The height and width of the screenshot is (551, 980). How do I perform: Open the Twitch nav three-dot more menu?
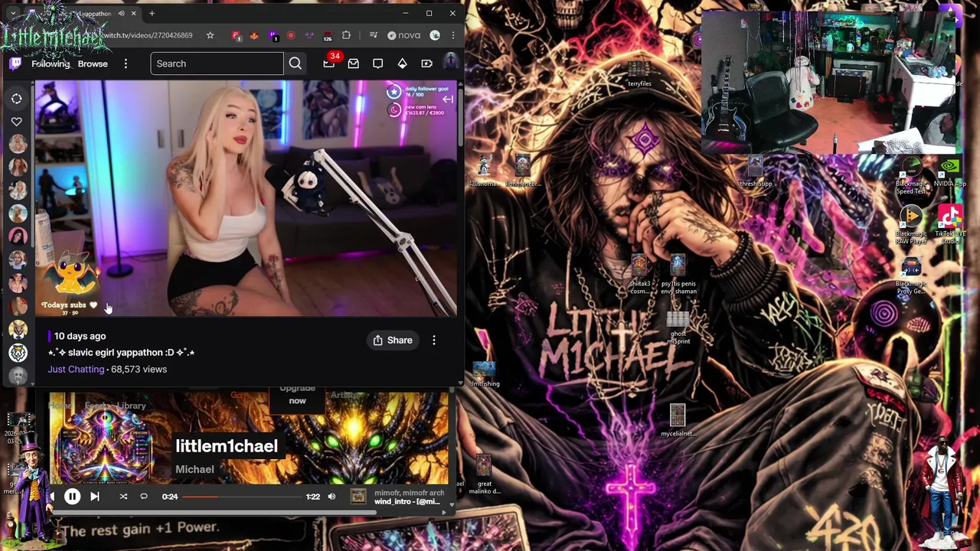(126, 64)
